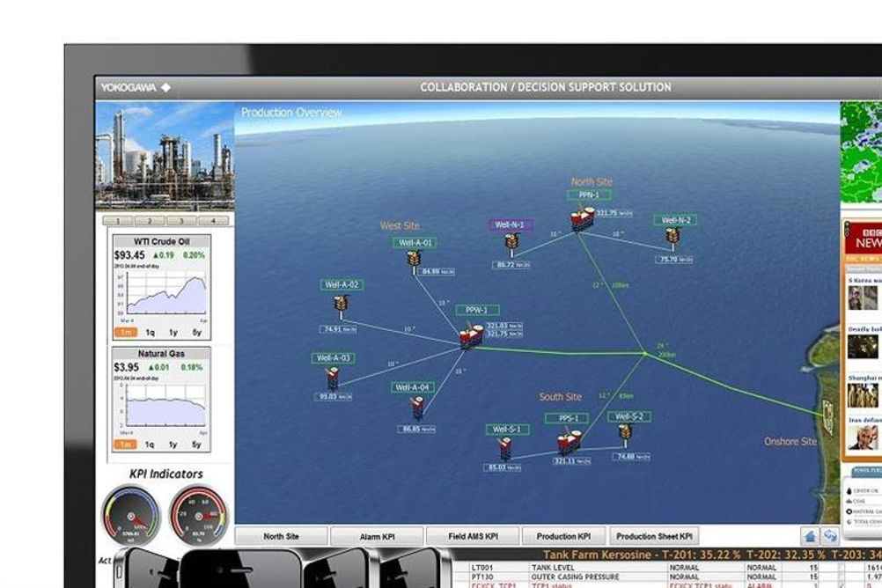
Task: Switch to image tab 3 under refinery photo
Action: click(181, 221)
